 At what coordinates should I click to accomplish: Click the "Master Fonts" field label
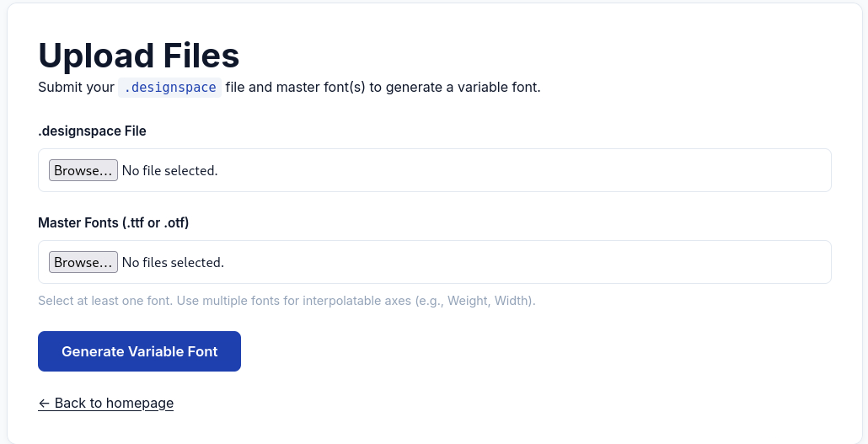pyautogui.click(x=80, y=222)
